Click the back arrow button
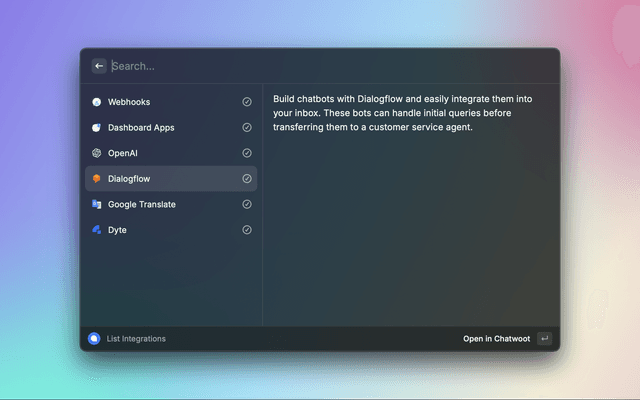This screenshot has height=400, width=640. click(x=99, y=66)
